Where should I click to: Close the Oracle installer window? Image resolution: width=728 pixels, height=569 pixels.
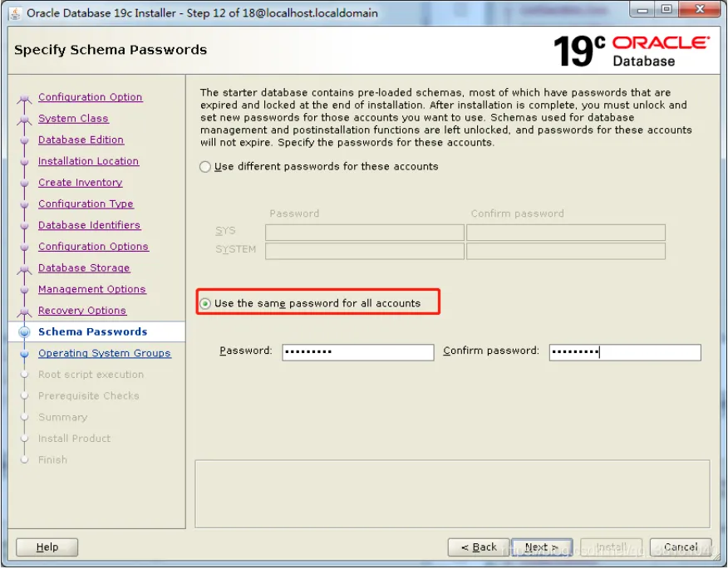pyautogui.click(x=699, y=10)
